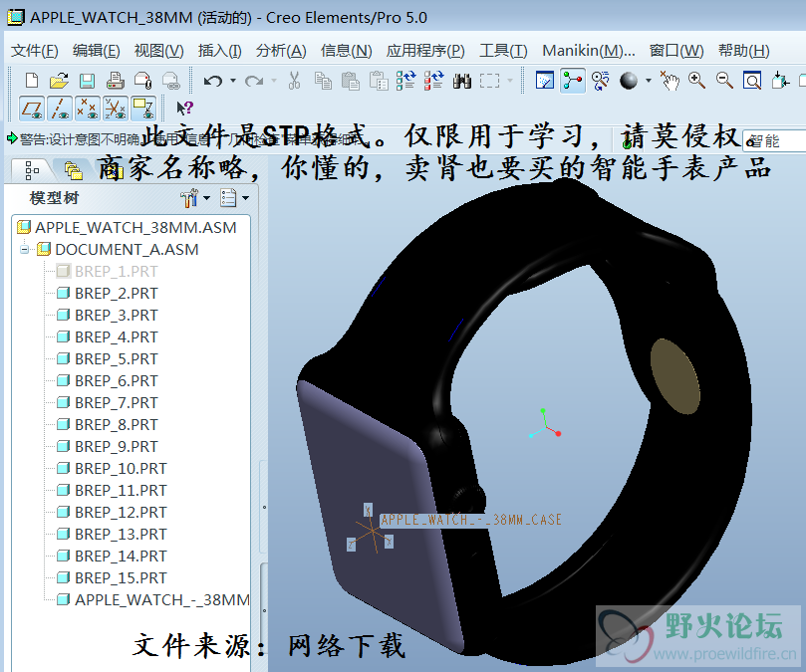Image resolution: width=806 pixels, height=672 pixels.
Task: Collapse the DOCUMENT_A.ASM tree node
Action: coord(24,250)
